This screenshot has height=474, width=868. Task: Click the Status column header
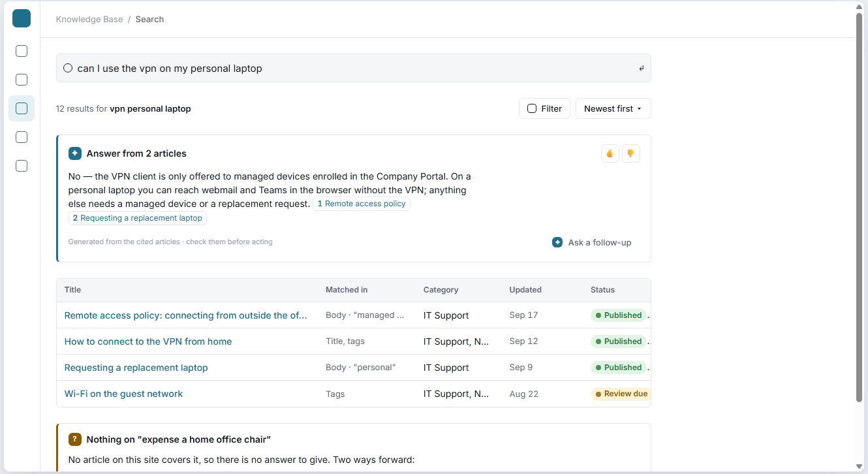tap(602, 290)
